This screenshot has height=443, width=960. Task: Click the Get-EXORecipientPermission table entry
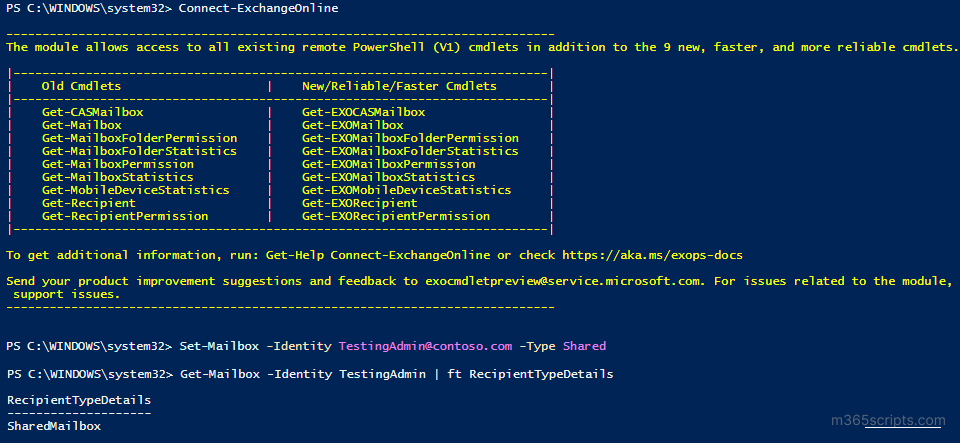click(396, 216)
